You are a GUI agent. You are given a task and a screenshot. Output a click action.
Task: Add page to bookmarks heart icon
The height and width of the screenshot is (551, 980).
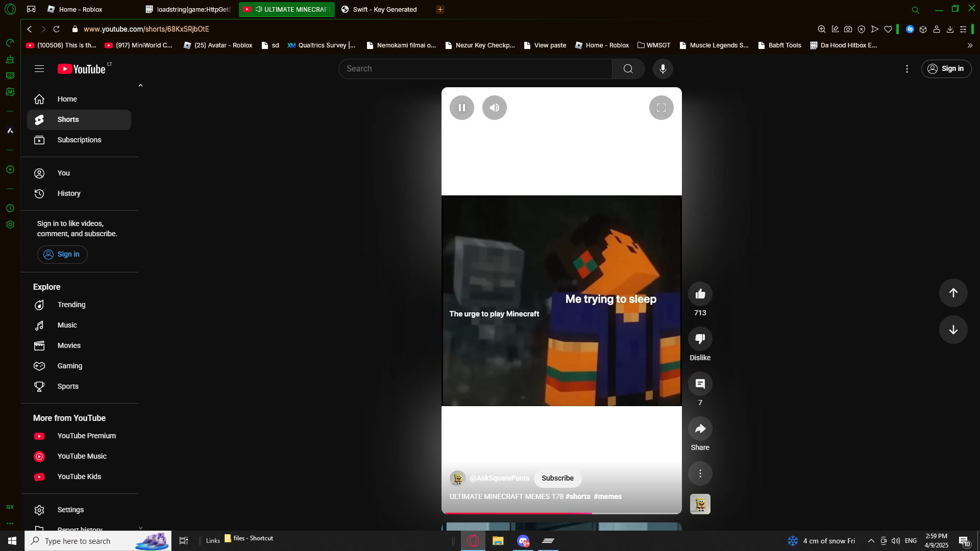coord(888,29)
